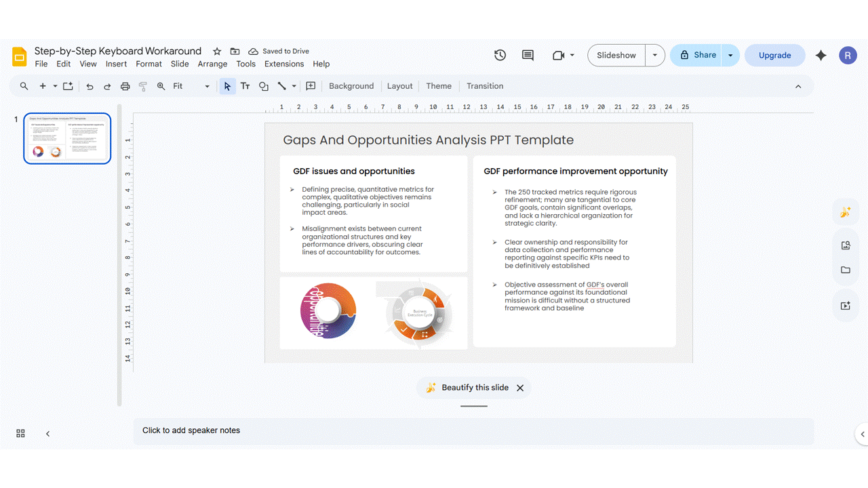Open the View menu
Image resolution: width=868 pixels, height=488 pixels.
point(88,64)
